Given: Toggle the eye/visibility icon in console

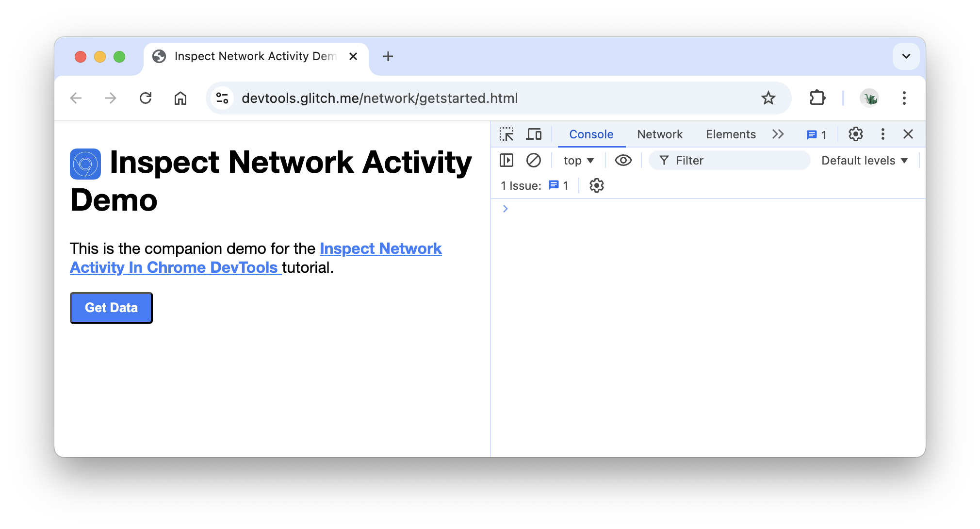Looking at the screenshot, I should 622,160.
